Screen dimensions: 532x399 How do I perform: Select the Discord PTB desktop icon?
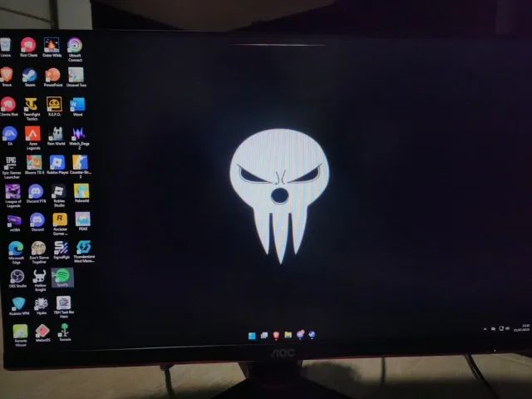click(x=36, y=194)
